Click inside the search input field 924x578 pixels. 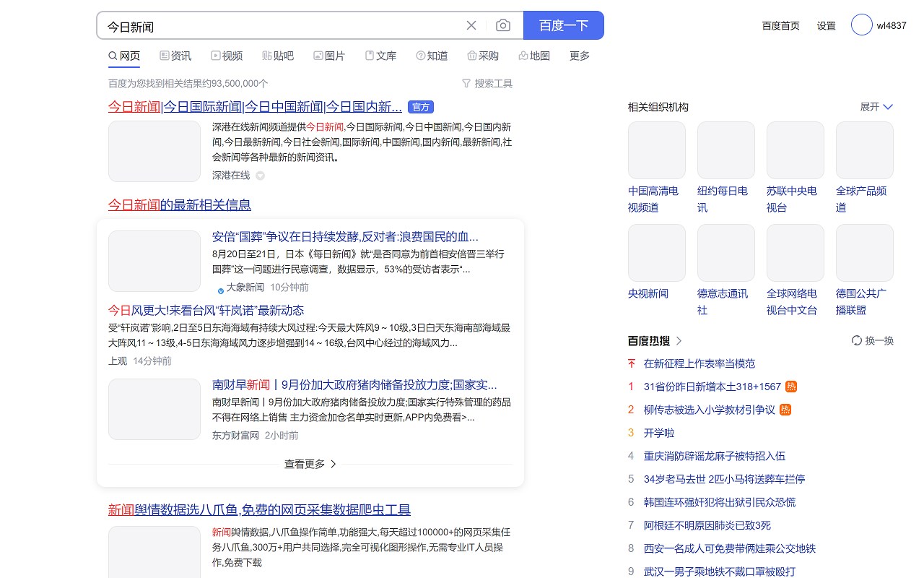[289, 25]
